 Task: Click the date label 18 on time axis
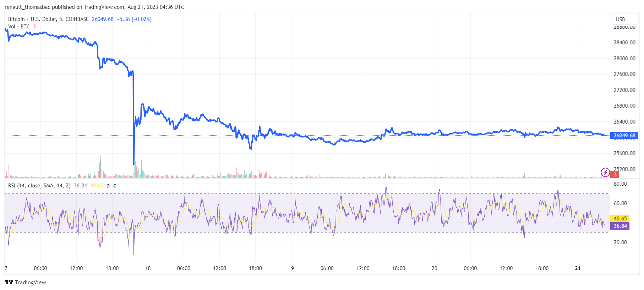(148, 268)
